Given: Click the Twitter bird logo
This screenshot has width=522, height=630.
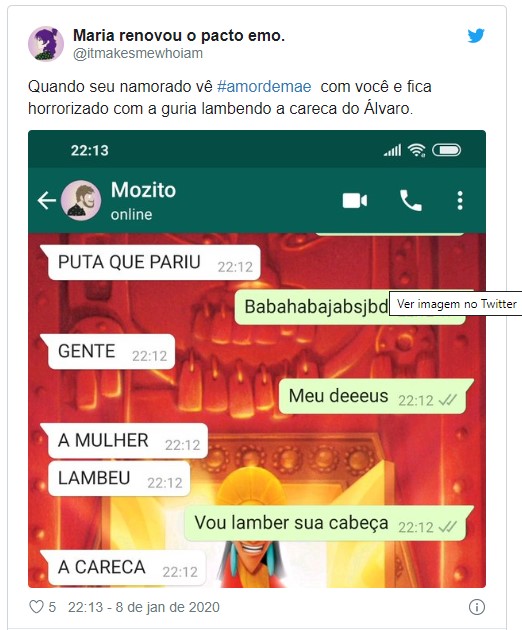Looking at the screenshot, I should pyautogui.click(x=476, y=36).
